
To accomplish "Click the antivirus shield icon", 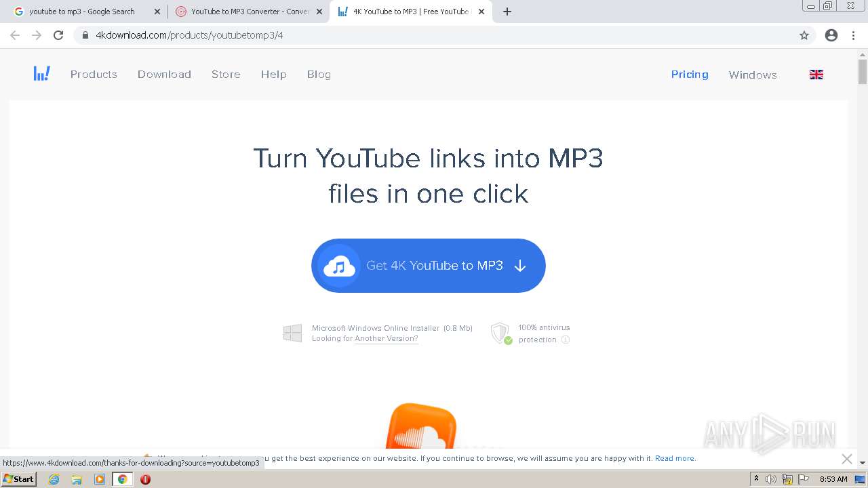I will coord(501,333).
